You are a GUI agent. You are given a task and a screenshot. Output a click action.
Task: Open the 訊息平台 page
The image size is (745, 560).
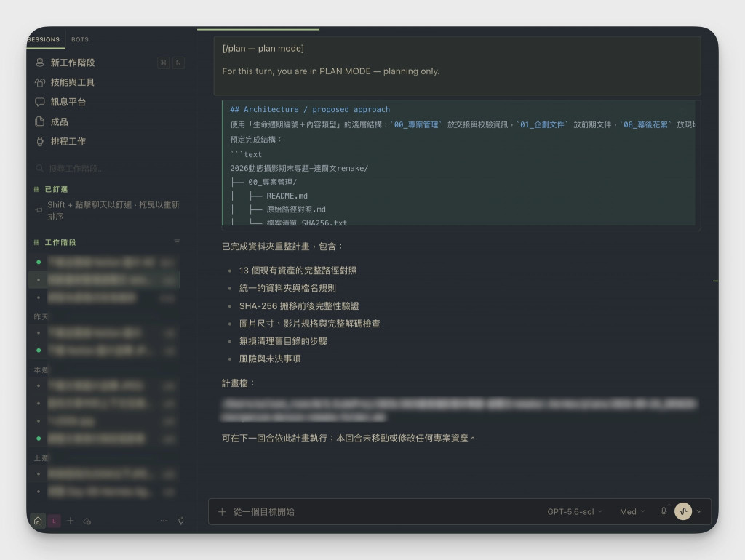[108, 102]
